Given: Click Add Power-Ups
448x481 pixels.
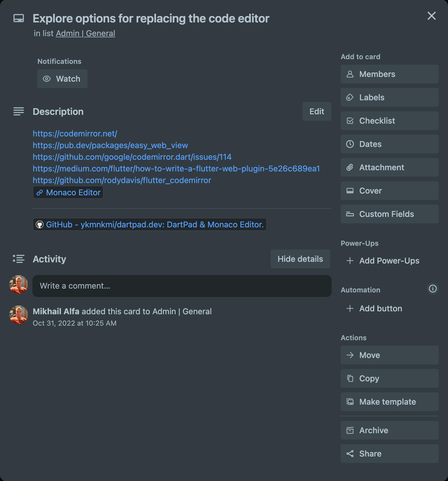Looking at the screenshot, I should click(x=382, y=261).
